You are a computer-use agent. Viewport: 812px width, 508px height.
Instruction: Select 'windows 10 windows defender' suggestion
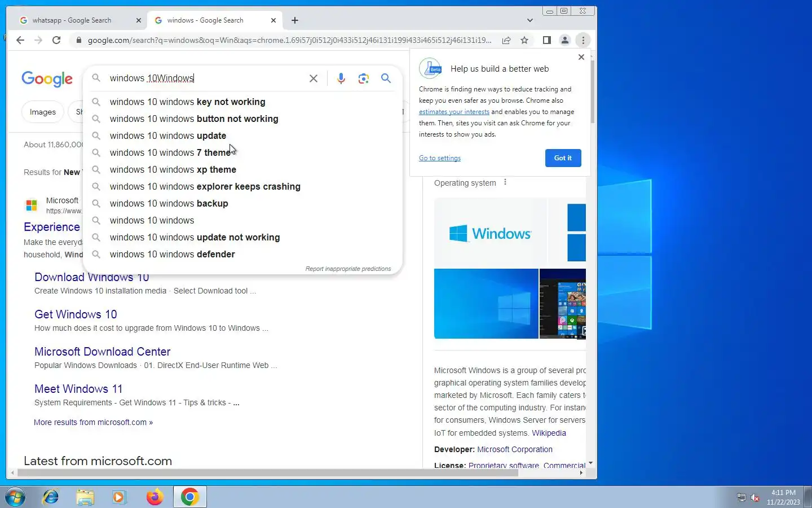point(242,254)
